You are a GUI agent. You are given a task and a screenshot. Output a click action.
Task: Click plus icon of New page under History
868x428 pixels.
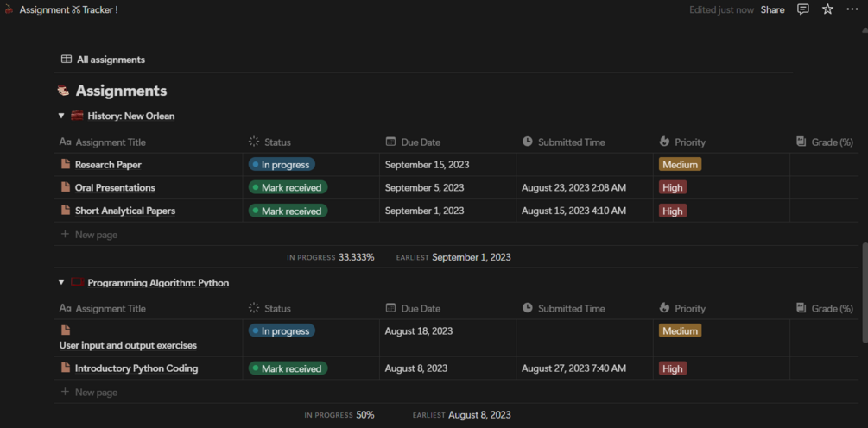(x=65, y=235)
